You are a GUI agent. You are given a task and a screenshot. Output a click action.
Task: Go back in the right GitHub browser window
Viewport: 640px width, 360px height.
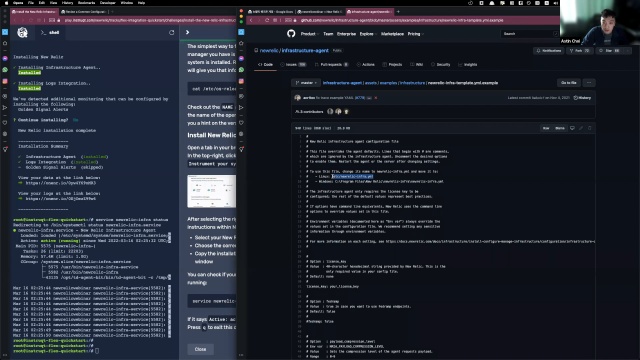[251, 20]
